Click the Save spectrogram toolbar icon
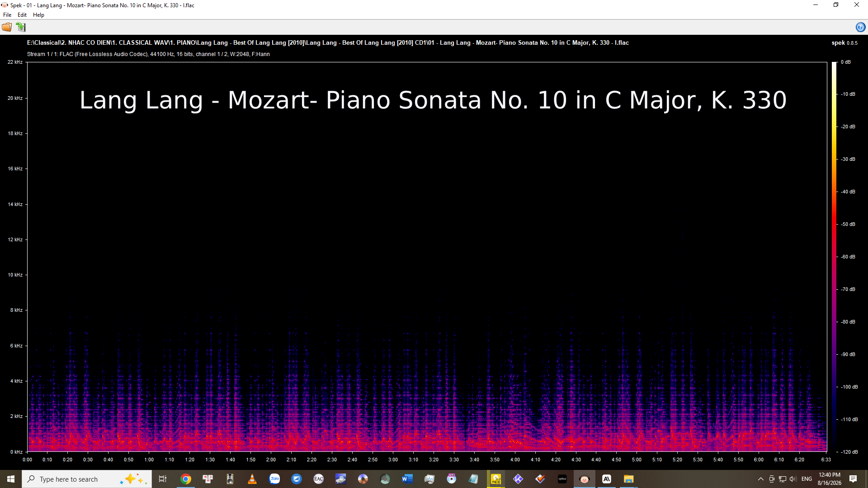868x488 pixels. point(21,27)
